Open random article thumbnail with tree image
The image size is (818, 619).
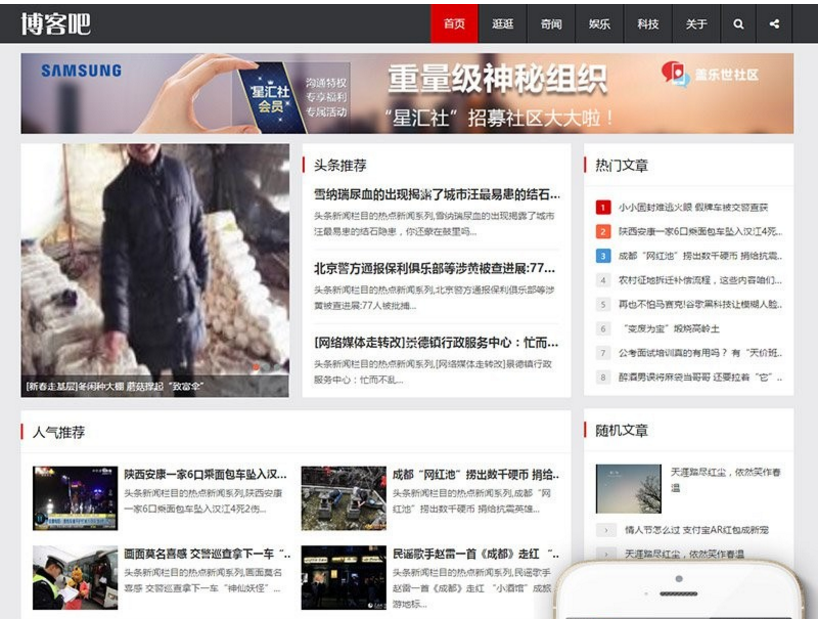[x=629, y=489]
